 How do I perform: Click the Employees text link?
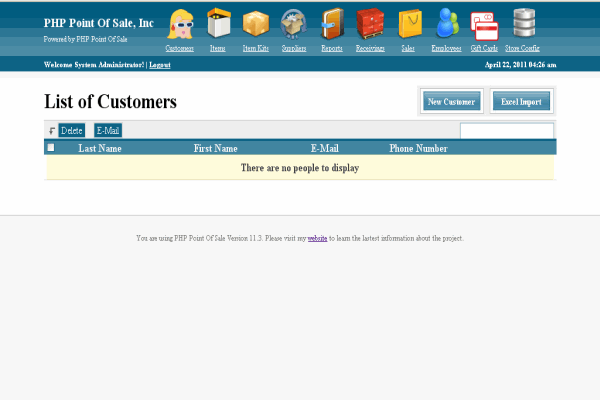[x=446, y=48]
